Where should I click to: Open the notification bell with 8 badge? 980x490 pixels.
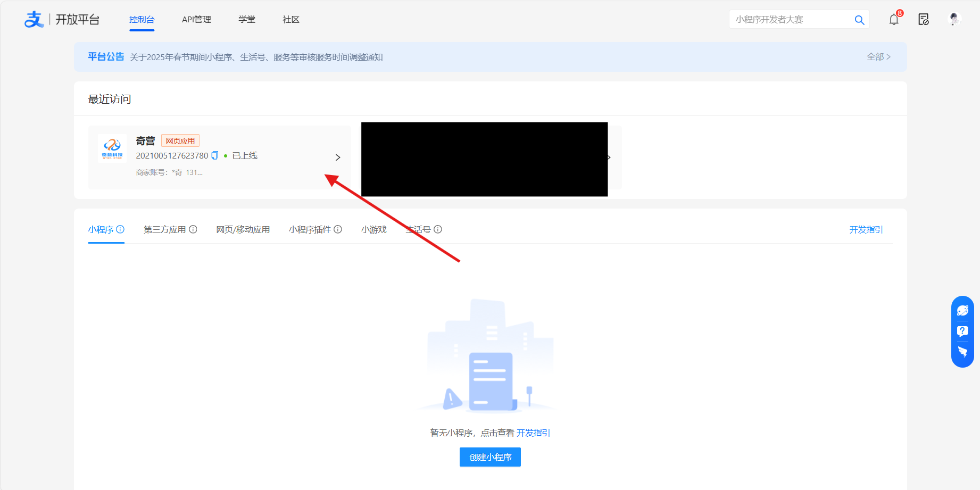894,20
